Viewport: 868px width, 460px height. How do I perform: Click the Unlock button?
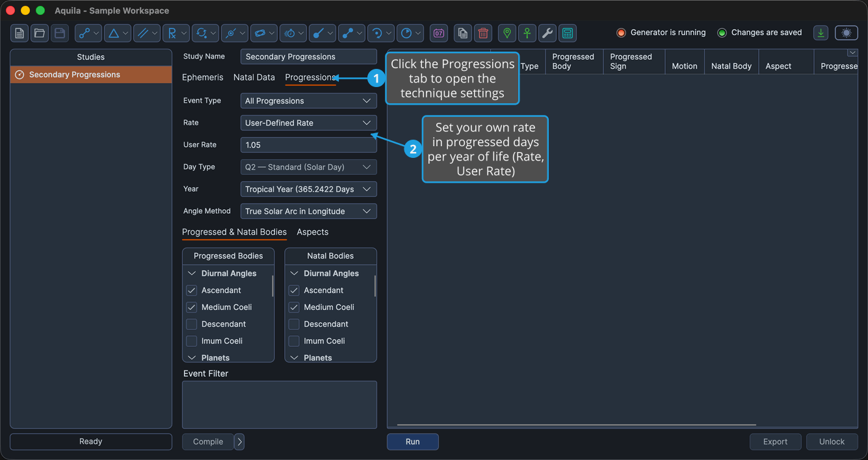click(832, 442)
